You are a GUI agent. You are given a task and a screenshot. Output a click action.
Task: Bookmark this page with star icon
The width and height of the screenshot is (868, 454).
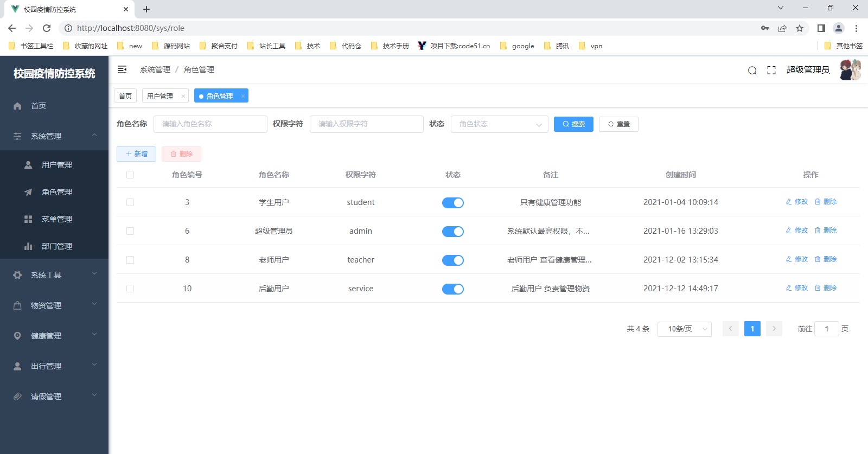799,28
